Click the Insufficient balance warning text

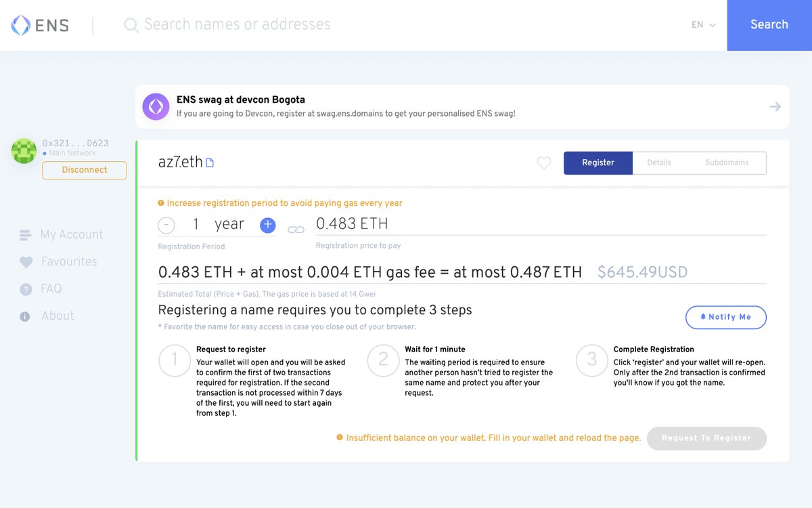click(x=493, y=438)
